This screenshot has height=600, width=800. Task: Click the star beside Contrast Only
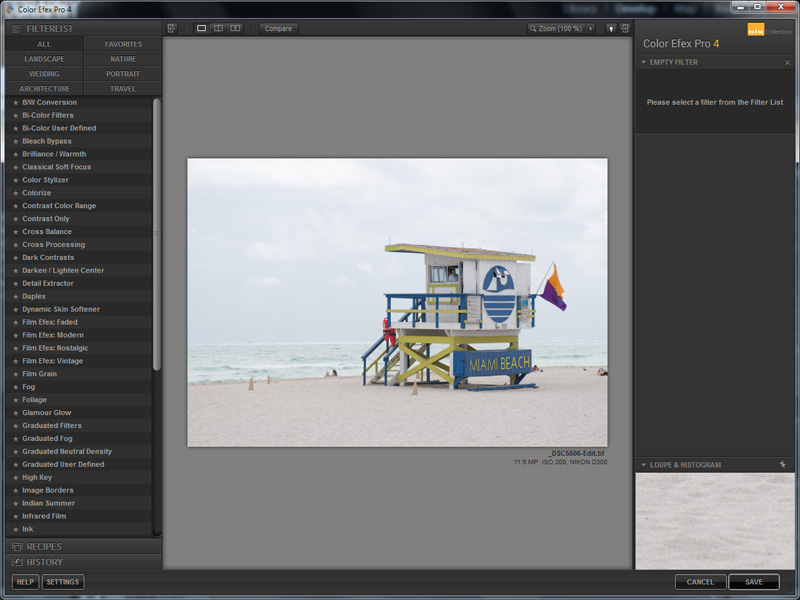[16, 219]
